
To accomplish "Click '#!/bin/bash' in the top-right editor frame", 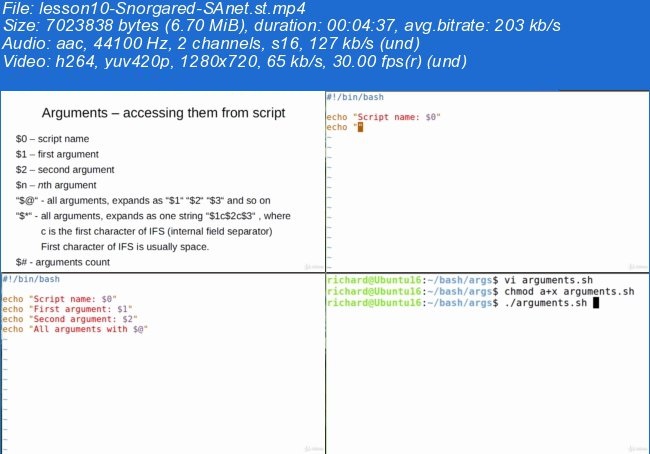I will click(355, 97).
